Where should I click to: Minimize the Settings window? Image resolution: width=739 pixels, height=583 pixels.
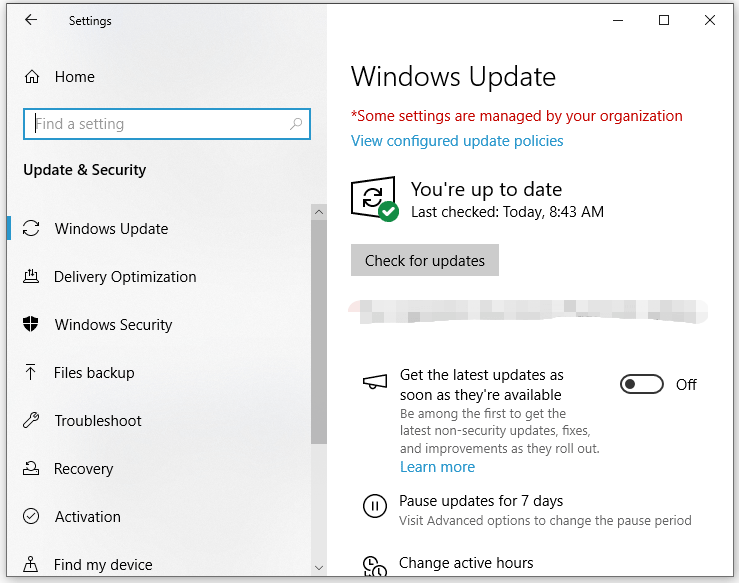[618, 20]
